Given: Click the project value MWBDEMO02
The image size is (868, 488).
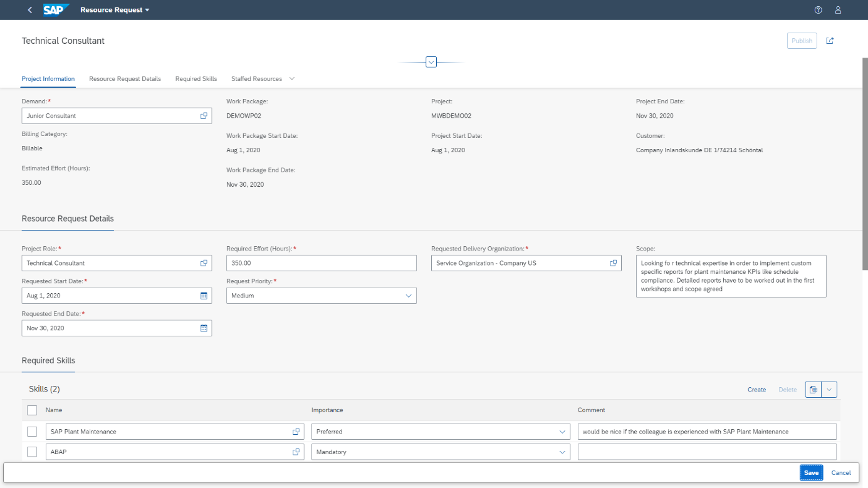Looking at the screenshot, I should (451, 116).
